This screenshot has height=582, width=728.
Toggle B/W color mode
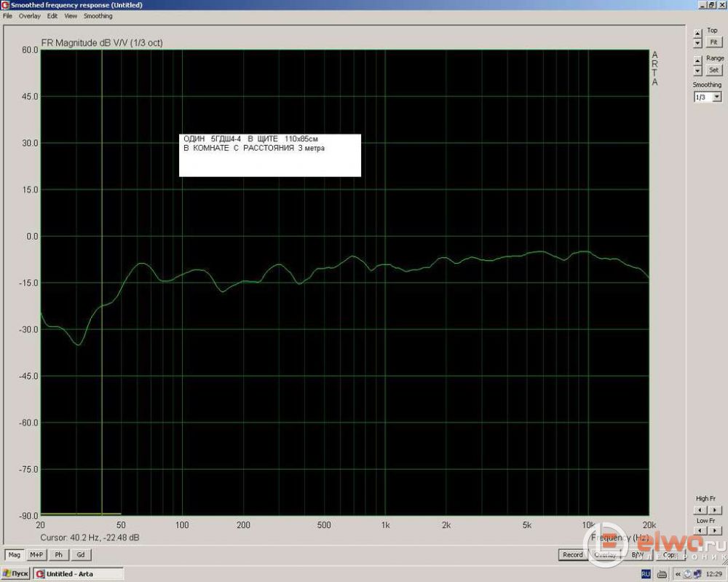(x=637, y=554)
